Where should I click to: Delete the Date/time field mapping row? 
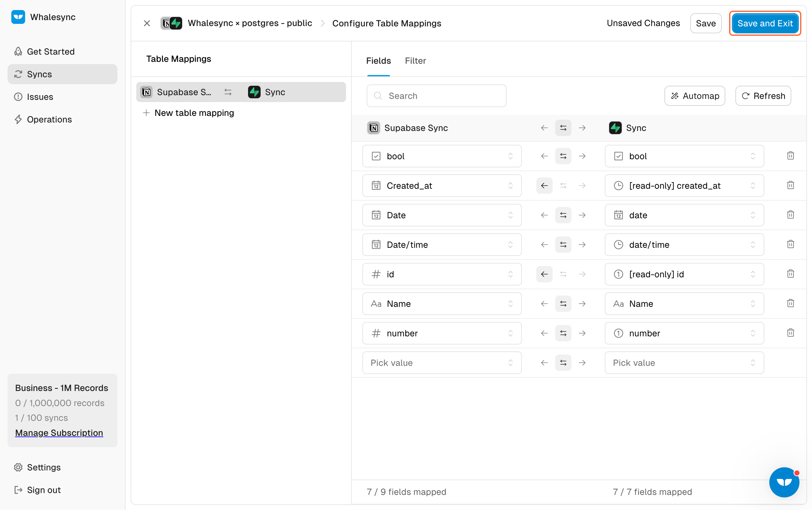pos(790,244)
